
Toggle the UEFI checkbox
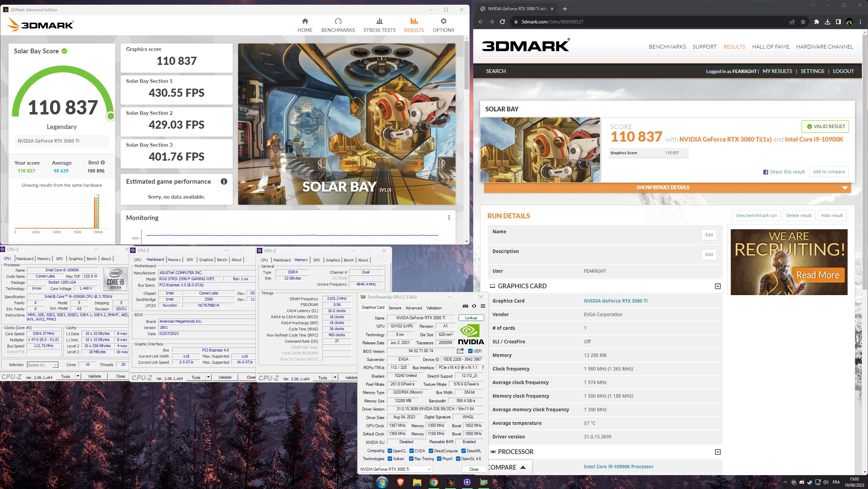point(470,351)
